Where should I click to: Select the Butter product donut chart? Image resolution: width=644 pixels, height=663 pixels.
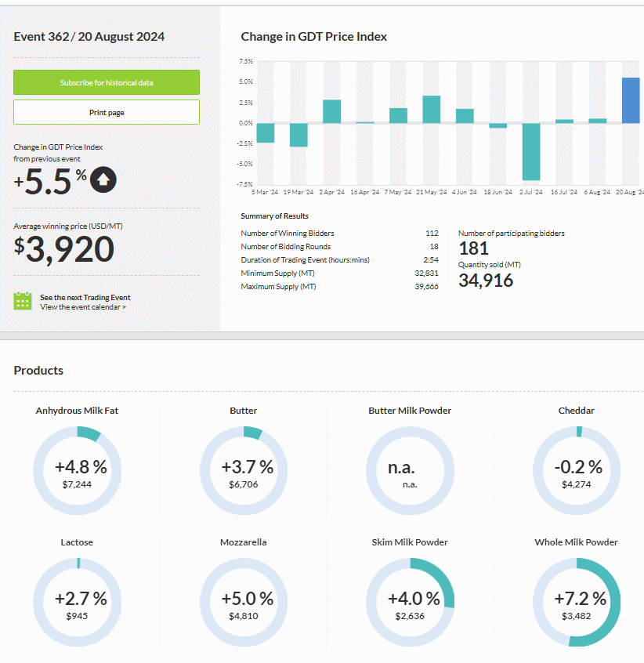244,471
